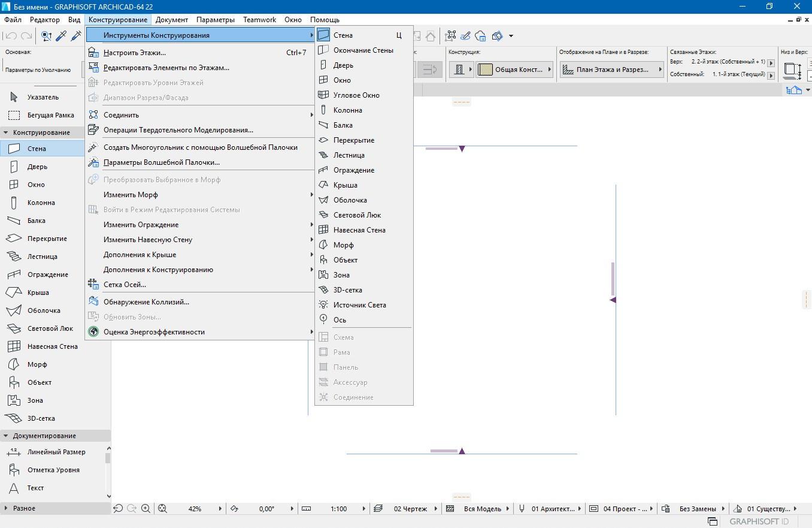
Task: Open the Общая Конст... structure dropdown
Action: (x=514, y=70)
